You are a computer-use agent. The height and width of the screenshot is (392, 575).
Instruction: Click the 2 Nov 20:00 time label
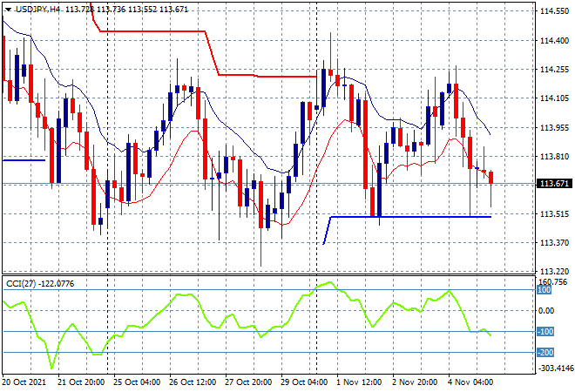pos(415,382)
